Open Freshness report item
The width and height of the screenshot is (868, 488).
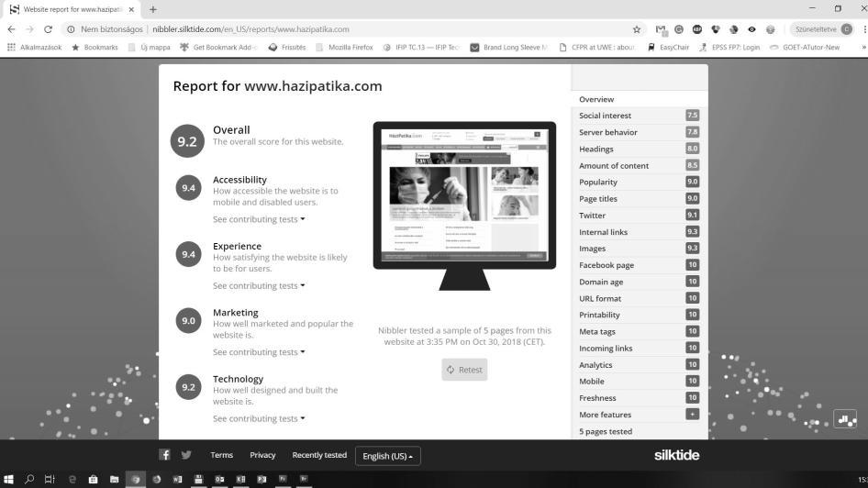640,398
